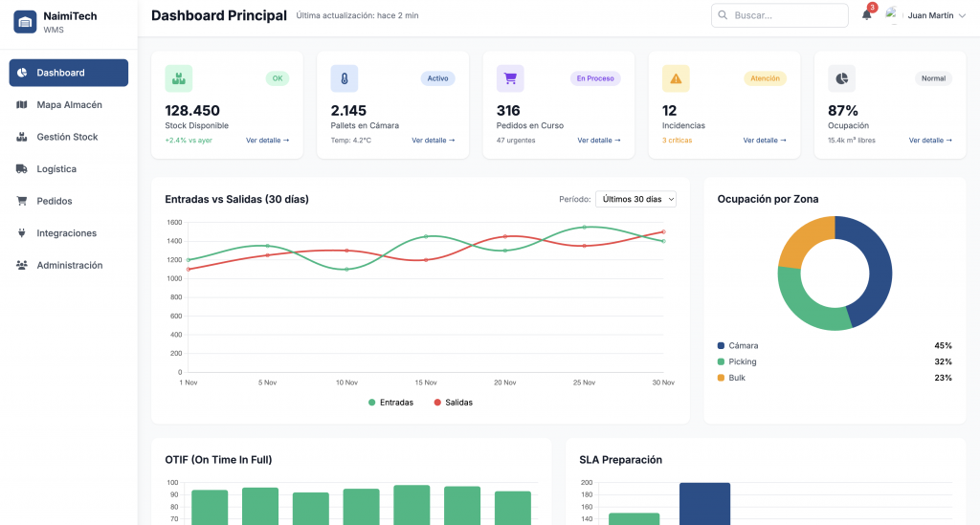Click the pie chart Ocupación icon
The height and width of the screenshot is (525, 980).
[x=841, y=78]
